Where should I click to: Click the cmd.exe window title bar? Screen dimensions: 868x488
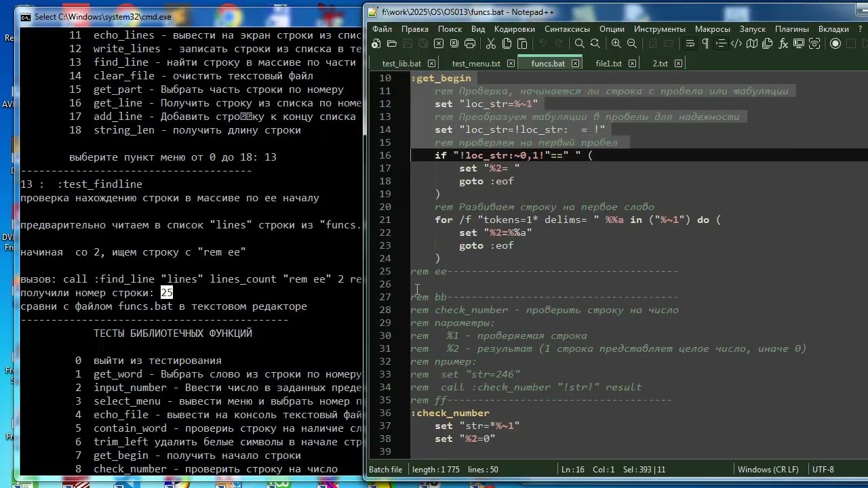[190, 17]
